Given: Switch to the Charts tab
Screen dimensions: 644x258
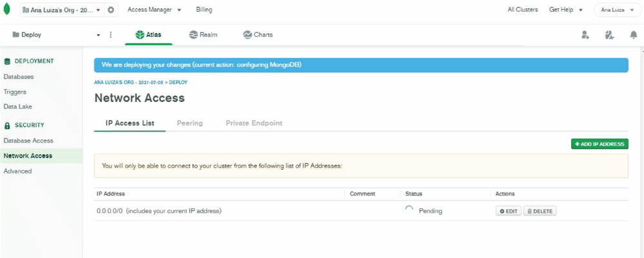Looking at the screenshot, I should tap(258, 35).
